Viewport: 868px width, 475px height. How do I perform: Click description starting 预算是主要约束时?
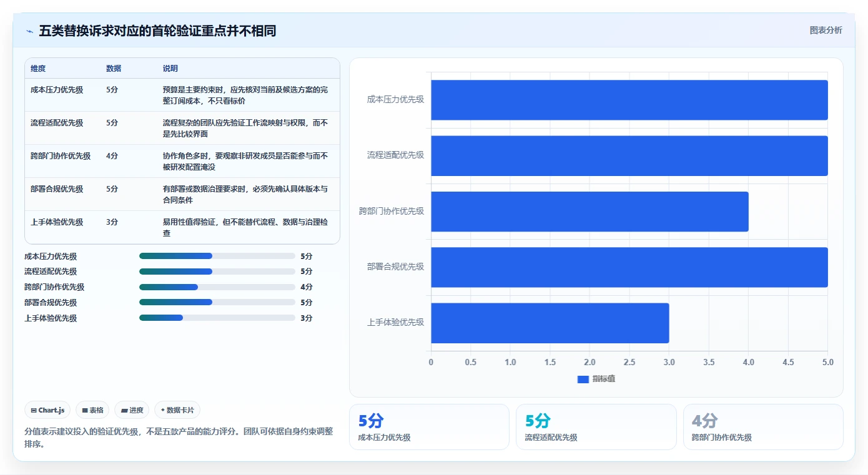click(x=245, y=95)
